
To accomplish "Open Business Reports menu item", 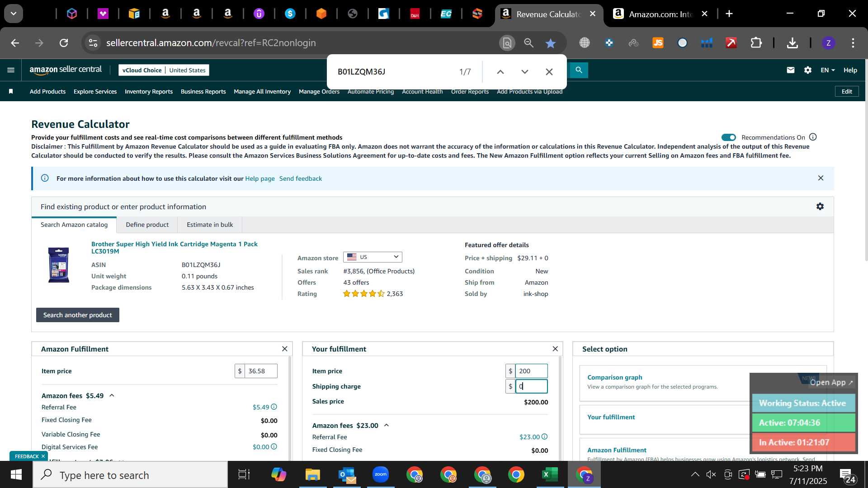I will (x=203, y=91).
